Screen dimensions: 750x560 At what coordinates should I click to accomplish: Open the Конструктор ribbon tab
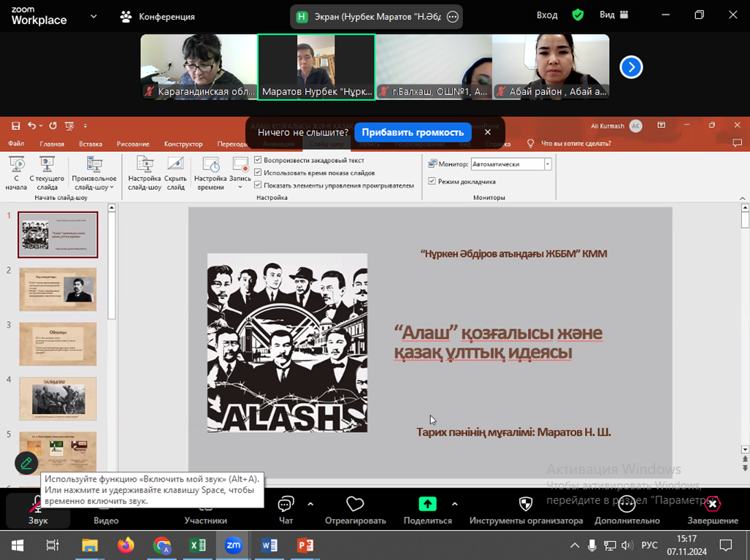pyautogui.click(x=183, y=144)
